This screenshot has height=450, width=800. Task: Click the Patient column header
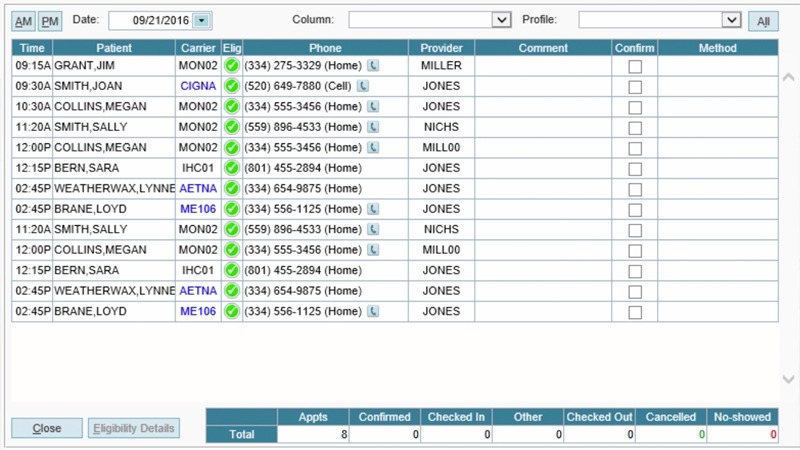(114, 48)
